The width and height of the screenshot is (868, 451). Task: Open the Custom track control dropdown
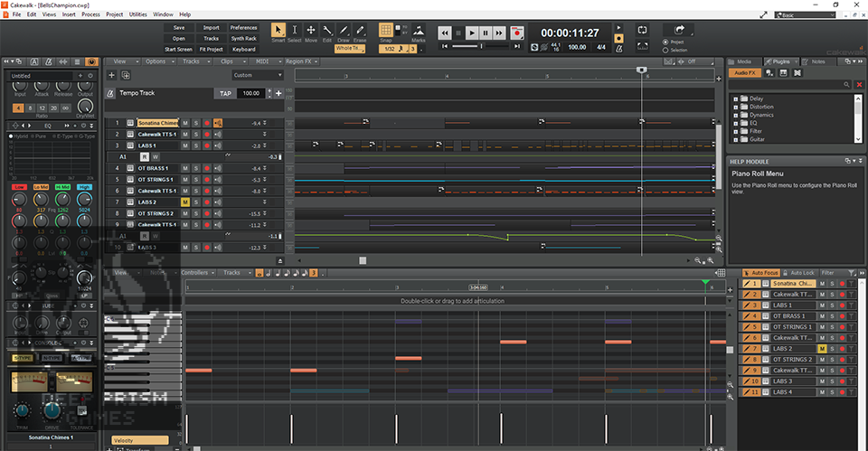[x=256, y=75]
